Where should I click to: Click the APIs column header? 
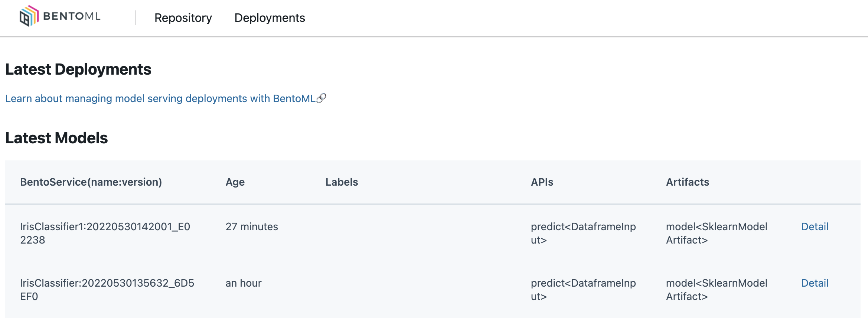coord(542,182)
